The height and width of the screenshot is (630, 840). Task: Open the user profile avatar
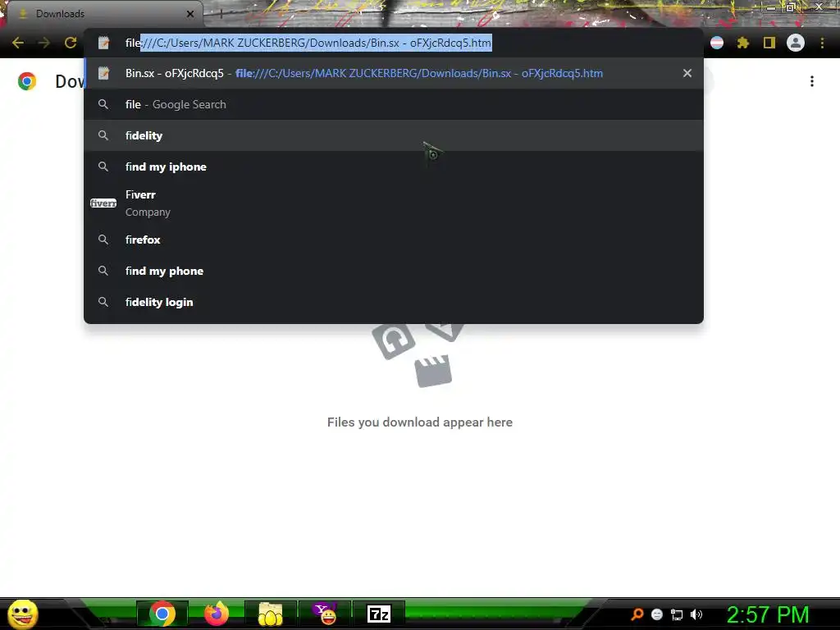tap(796, 43)
